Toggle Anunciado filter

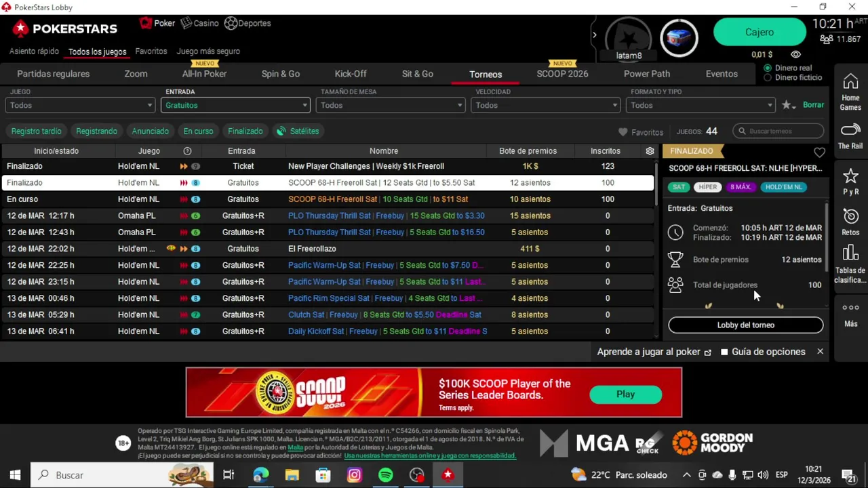click(150, 131)
